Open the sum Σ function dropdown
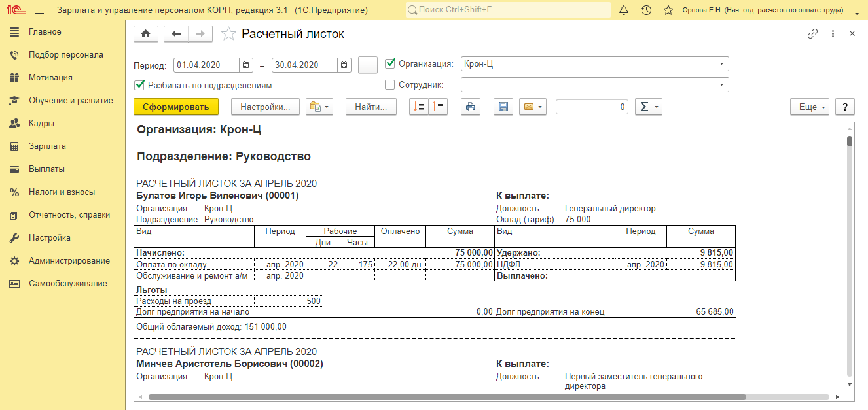The height and width of the screenshot is (410, 868). pyautogui.click(x=649, y=107)
